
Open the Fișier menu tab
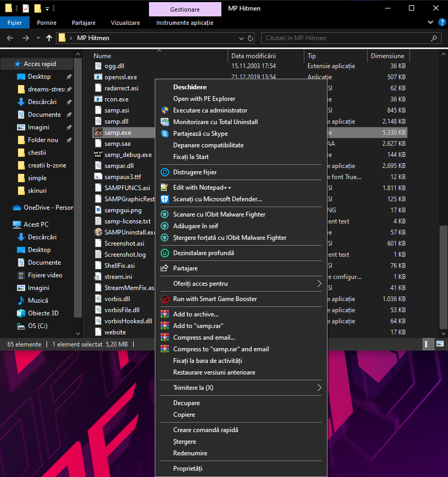pos(15,23)
